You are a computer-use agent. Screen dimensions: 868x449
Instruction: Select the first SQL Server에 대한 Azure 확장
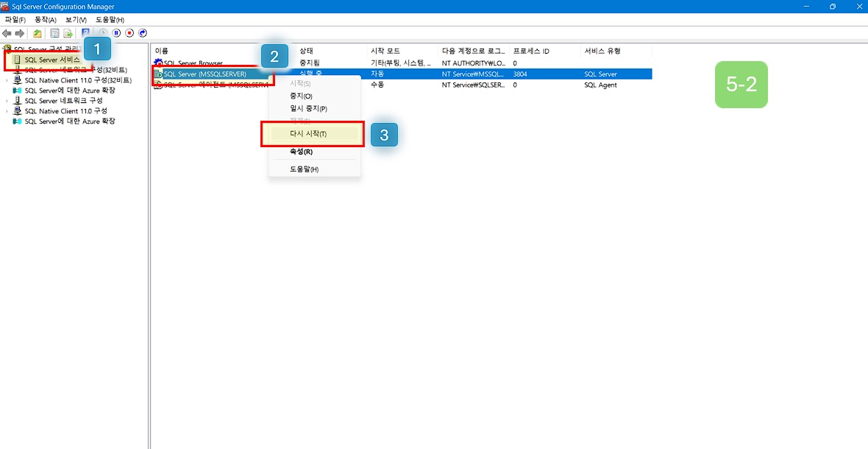point(70,91)
